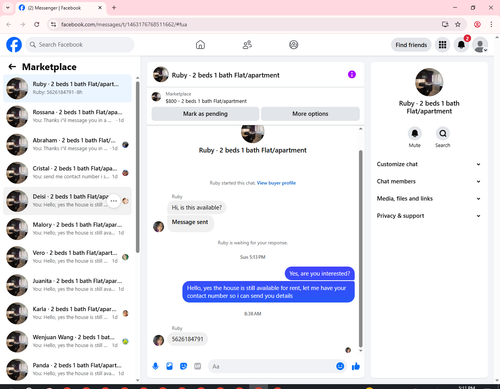Open the notifications bell
Image resolution: width=500 pixels, height=389 pixels.
[x=461, y=45]
